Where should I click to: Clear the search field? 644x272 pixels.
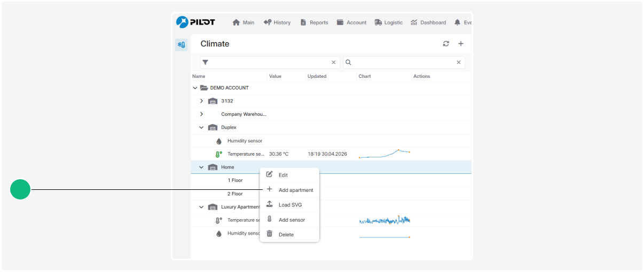click(458, 62)
